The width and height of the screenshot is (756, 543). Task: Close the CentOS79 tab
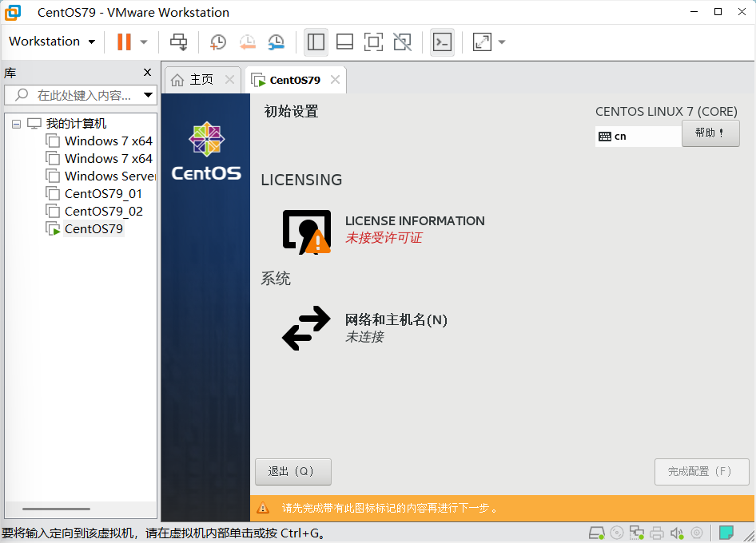point(335,80)
